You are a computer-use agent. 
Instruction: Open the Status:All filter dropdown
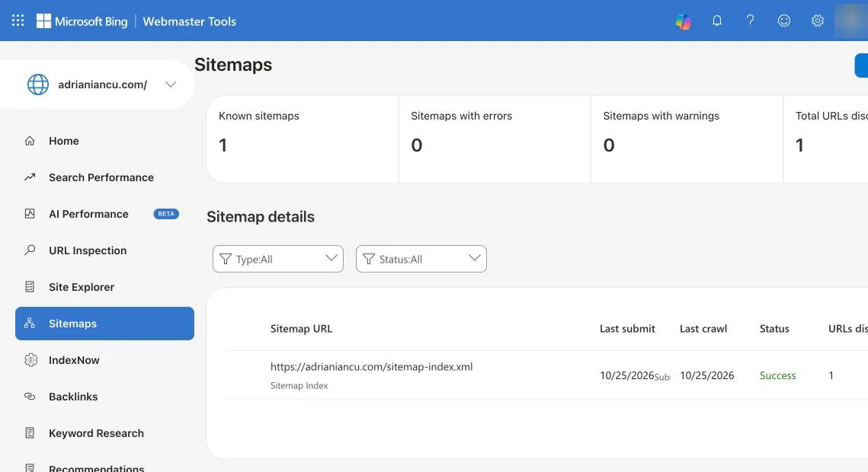[421, 259]
